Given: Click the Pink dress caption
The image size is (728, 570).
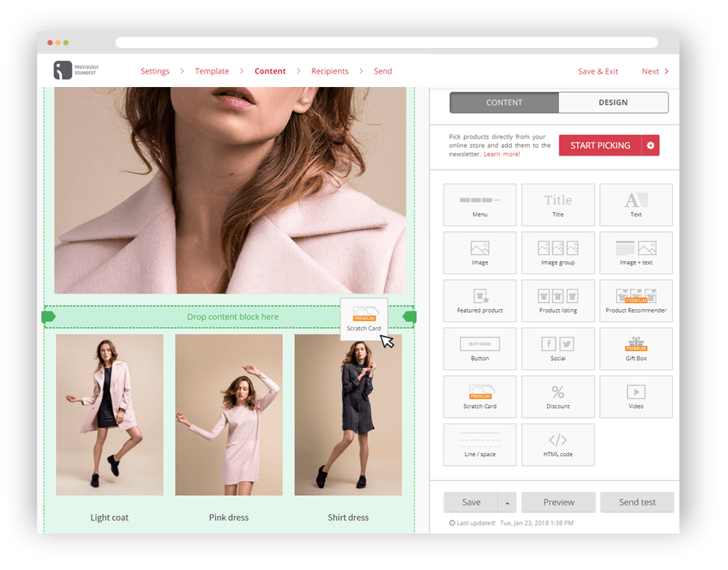Looking at the screenshot, I should [x=229, y=518].
